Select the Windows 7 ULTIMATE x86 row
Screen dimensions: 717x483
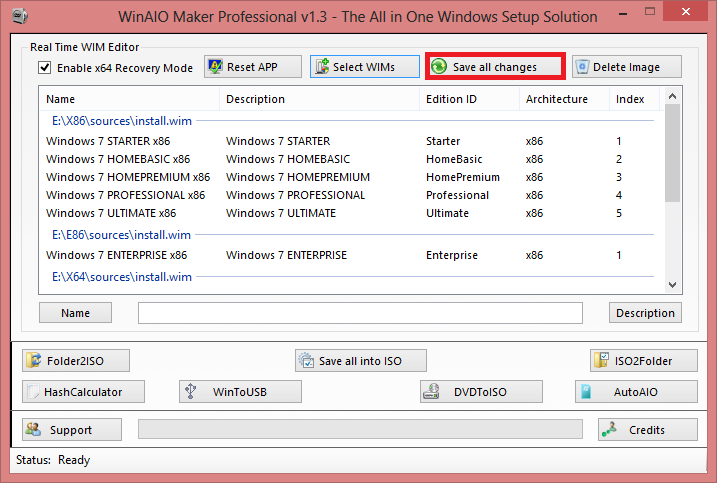coord(111,213)
